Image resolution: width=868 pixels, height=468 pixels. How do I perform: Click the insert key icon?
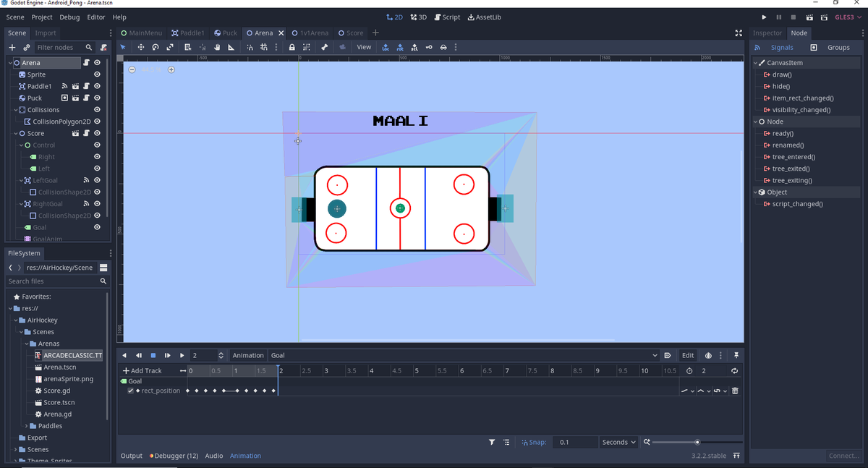point(429,47)
